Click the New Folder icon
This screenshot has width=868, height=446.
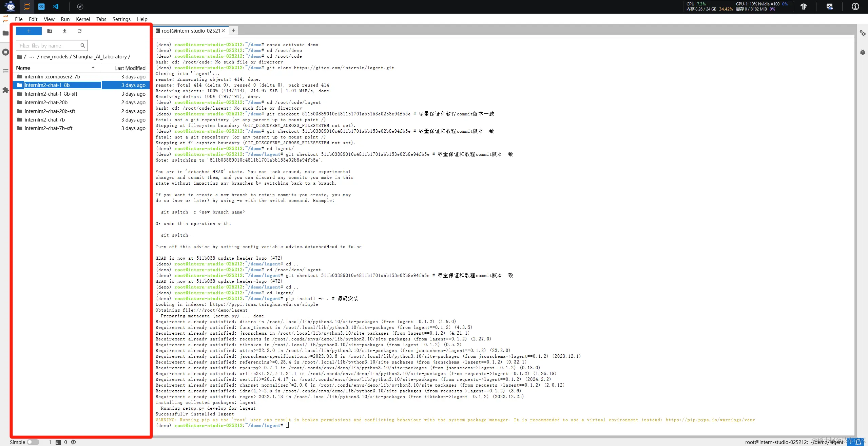click(50, 31)
